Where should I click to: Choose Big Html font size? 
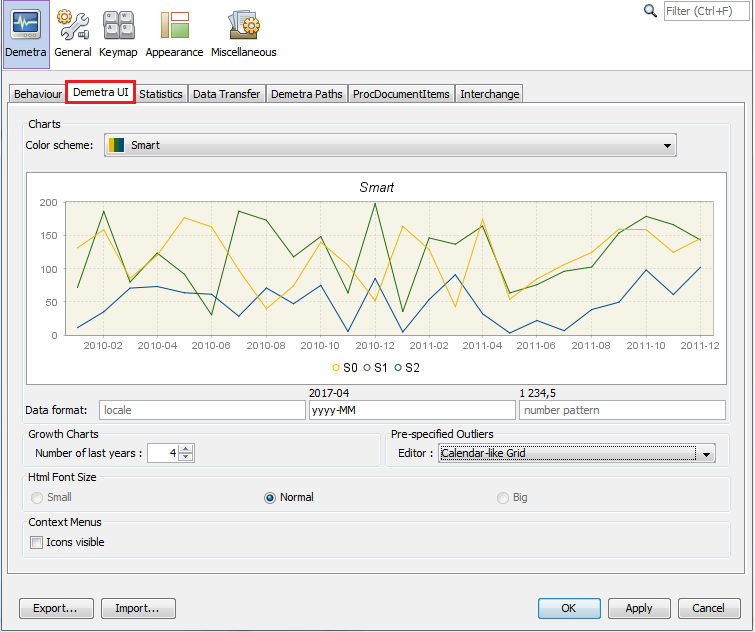(503, 497)
